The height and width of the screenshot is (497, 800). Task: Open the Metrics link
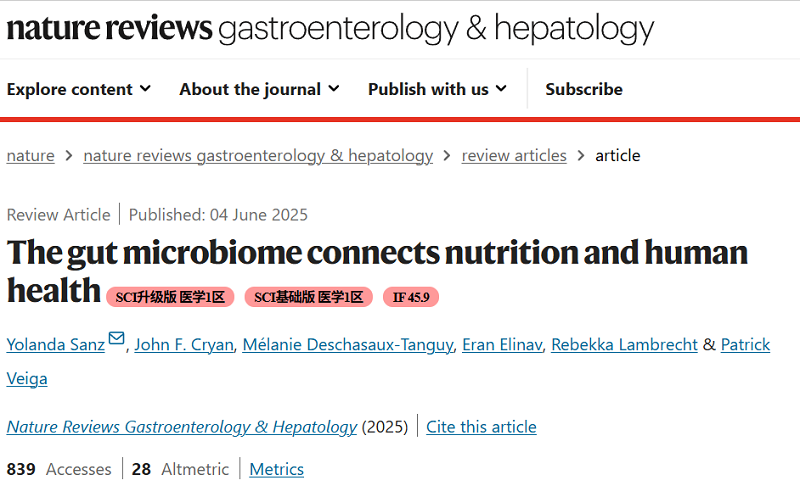tap(277, 469)
